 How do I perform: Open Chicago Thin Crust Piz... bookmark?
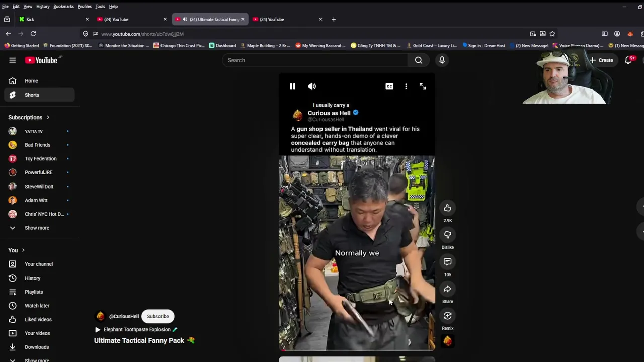tap(179, 46)
